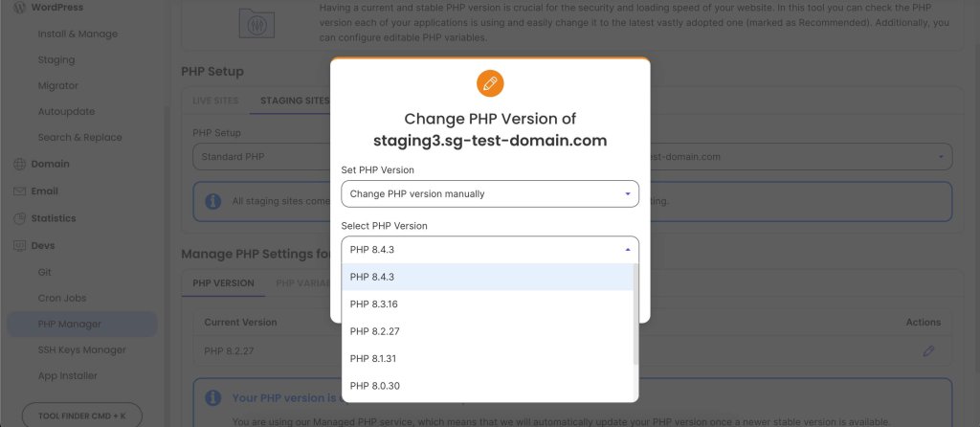Open Autoupdate in sidebar
The height and width of the screenshot is (427, 980).
click(66, 112)
